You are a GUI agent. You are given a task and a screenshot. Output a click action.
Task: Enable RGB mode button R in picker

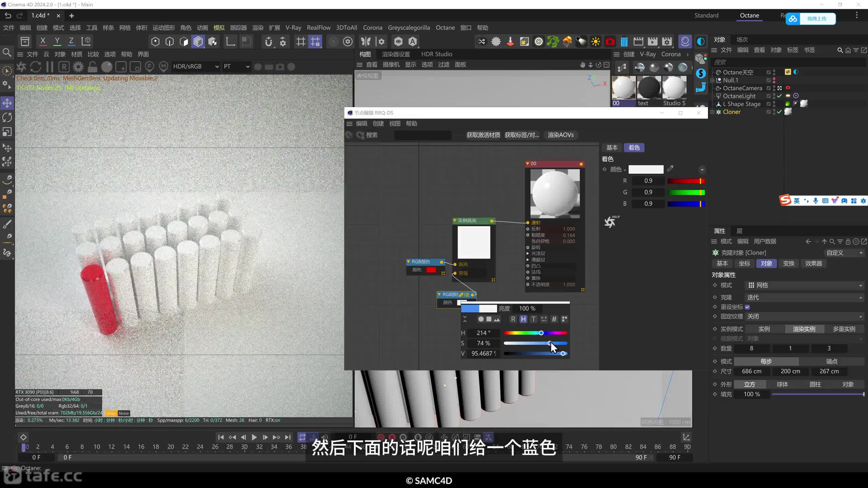[513, 319]
